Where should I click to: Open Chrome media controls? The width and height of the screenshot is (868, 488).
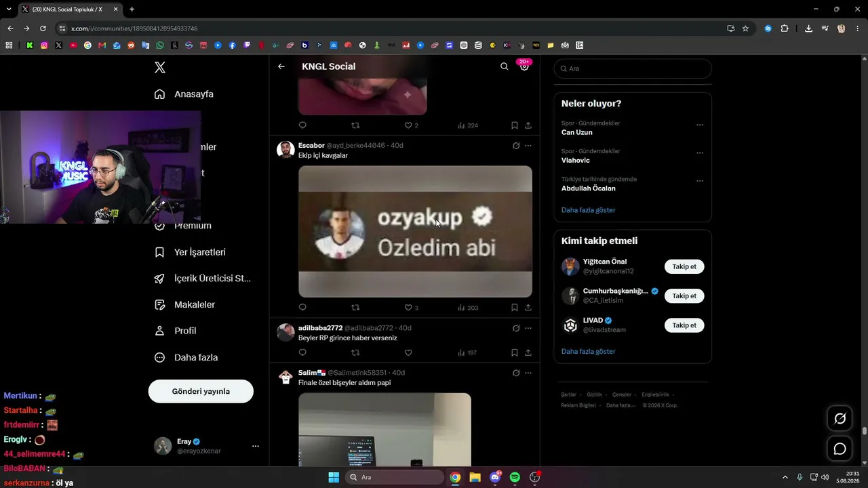(x=825, y=28)
